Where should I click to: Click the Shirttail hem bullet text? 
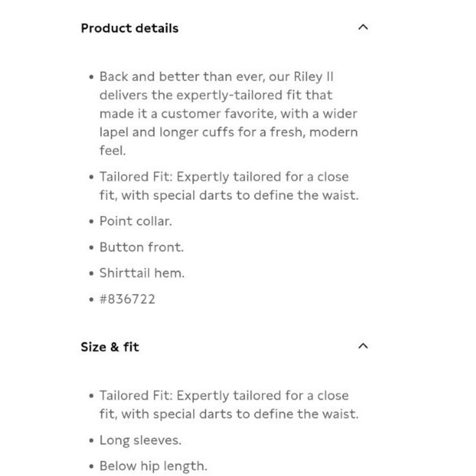[142, 273]
